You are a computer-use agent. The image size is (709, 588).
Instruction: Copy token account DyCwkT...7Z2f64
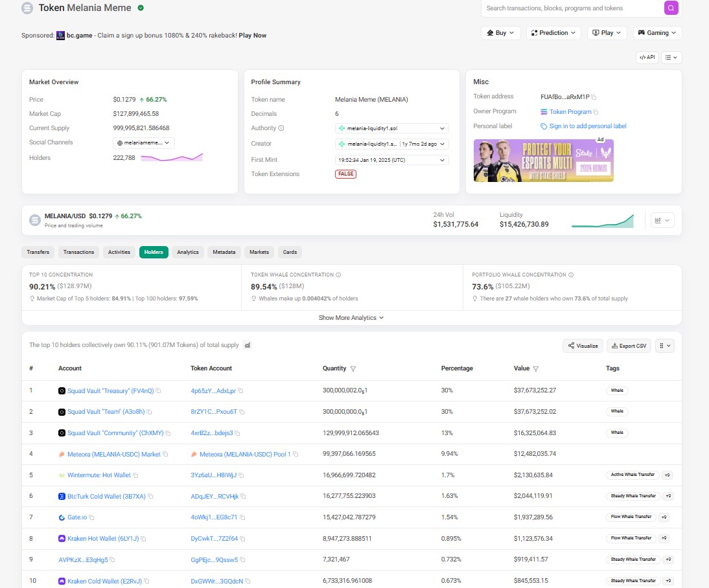[242, 539]
